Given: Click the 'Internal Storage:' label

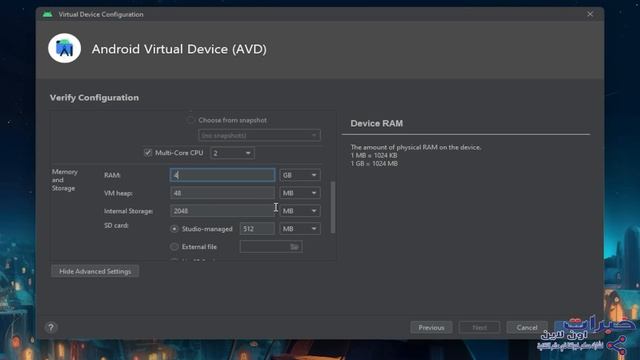Looking at the screenshot, I should click(129, 211).
